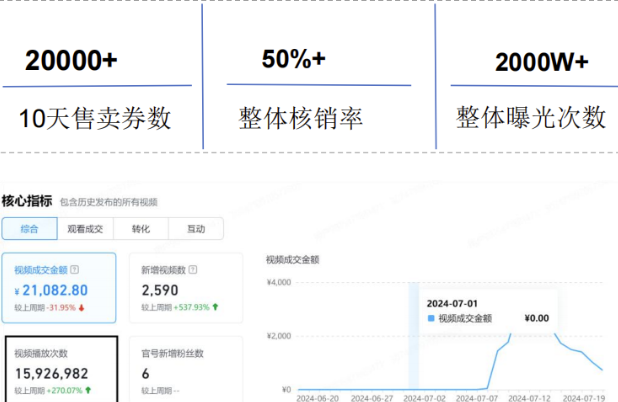
Task: Pick the 官号新增粉丝数 metric card
Action: pyautogui.click(x=185, y=370)
